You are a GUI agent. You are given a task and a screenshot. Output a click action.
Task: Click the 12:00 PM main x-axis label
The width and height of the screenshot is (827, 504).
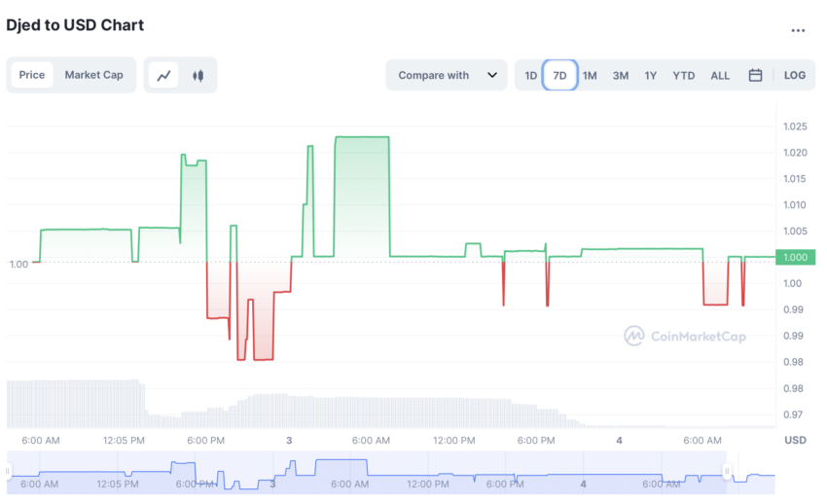454,440
